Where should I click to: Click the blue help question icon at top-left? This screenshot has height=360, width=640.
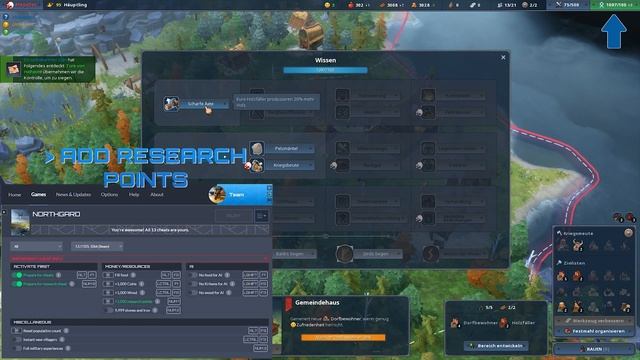click(x=6, y=17)
